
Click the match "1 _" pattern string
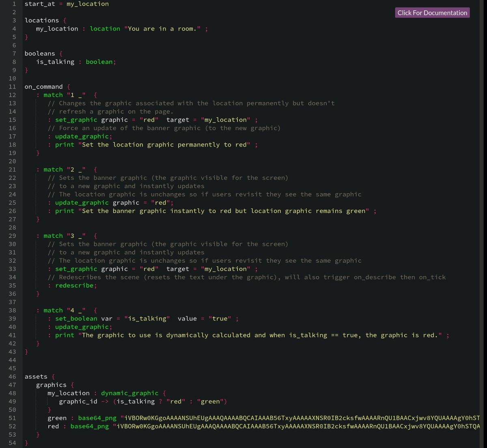click(x=76, y=95)
